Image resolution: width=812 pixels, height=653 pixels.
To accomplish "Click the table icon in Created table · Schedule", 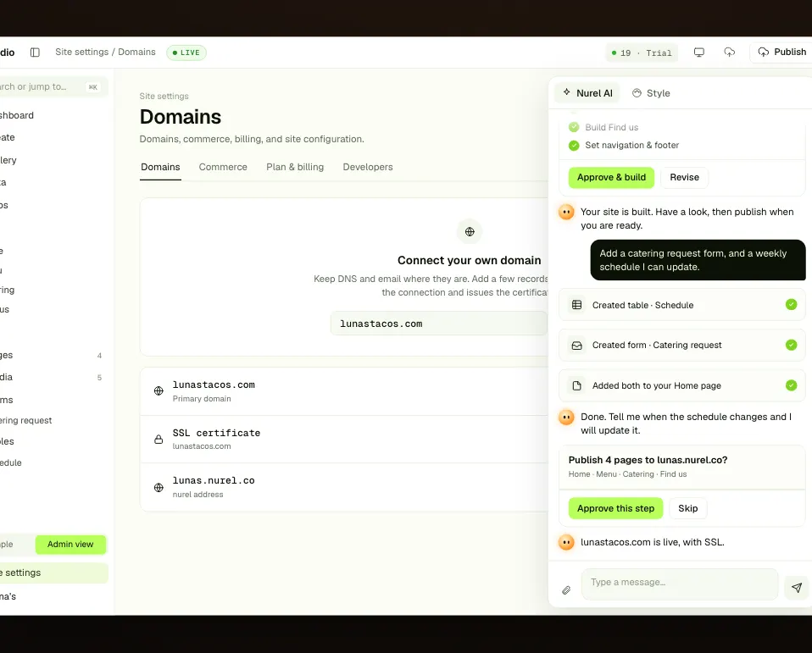I will [x=577, y=305].
